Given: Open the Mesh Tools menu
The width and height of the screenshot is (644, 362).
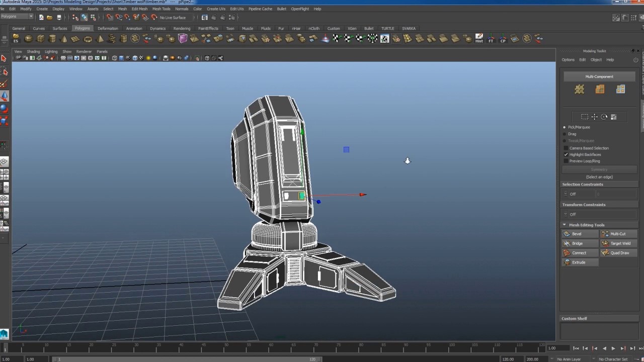Looking at the screenshot, I should [161, 9].
